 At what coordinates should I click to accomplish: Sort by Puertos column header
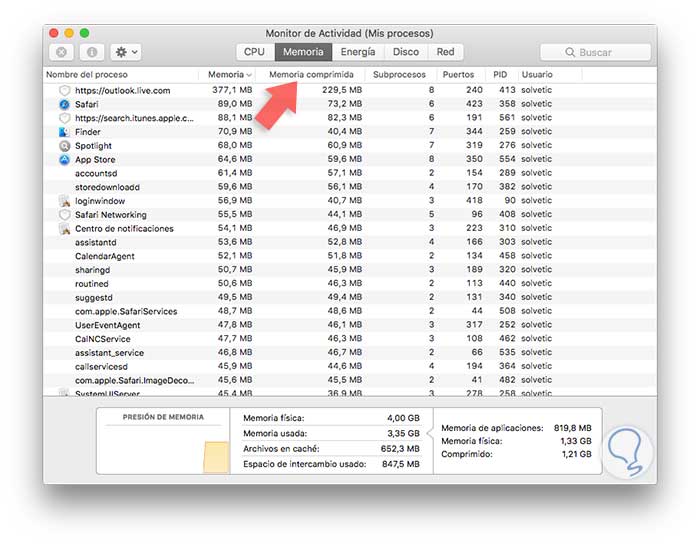[x=458, y=75]
